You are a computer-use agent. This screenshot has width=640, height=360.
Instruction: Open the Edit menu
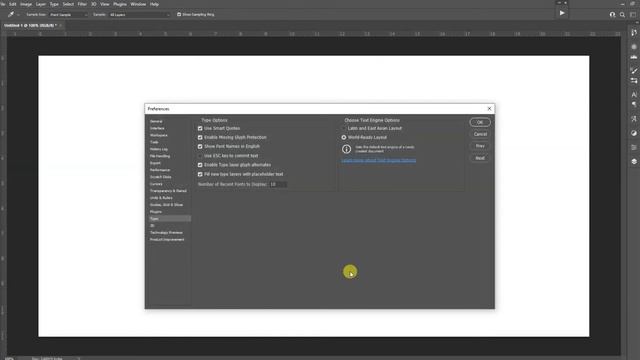(x=13, y=4)
